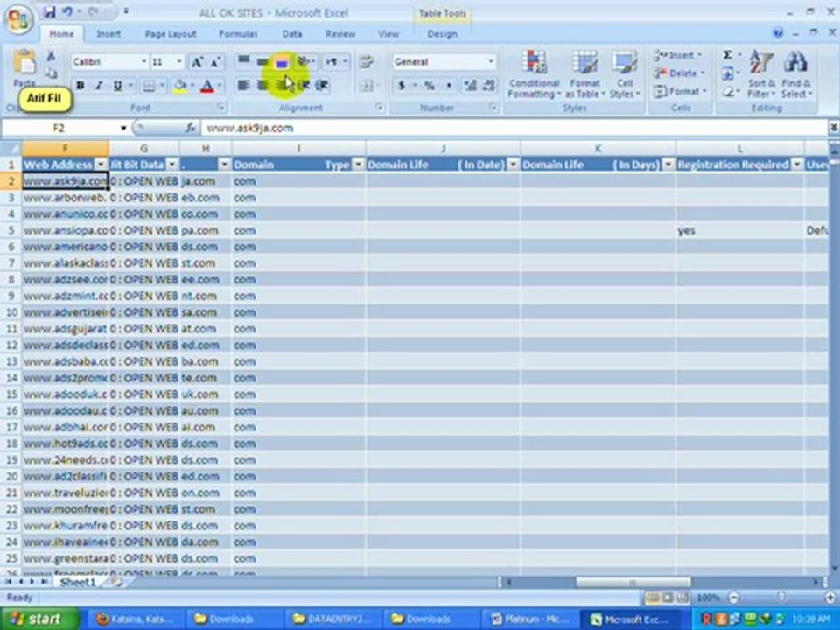
Task: Open the Office button menu
Action: (18, 19)
